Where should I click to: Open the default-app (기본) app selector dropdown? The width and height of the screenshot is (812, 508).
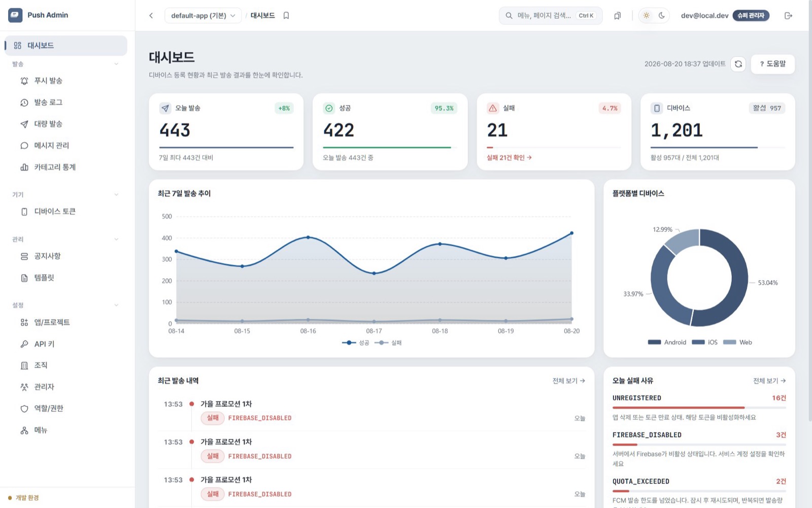[x=203, y=16]
